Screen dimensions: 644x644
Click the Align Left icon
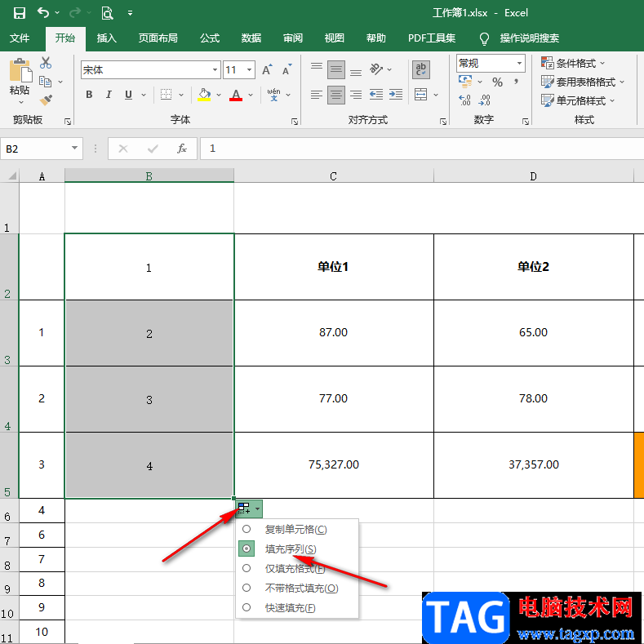click(316, 95)
